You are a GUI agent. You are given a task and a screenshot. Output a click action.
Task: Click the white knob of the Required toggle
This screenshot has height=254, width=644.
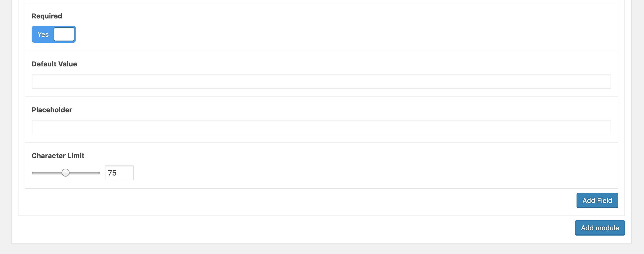(x=64, y=34)
